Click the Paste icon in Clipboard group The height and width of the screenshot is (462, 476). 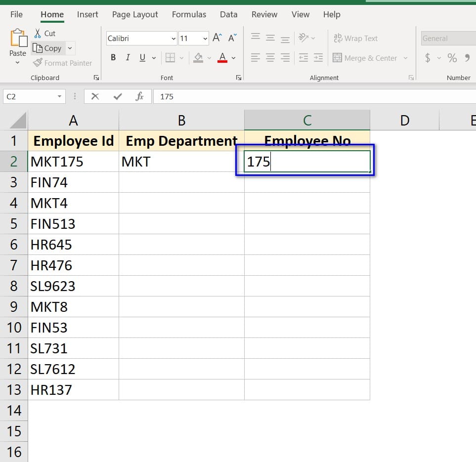(x=18, y=39)
